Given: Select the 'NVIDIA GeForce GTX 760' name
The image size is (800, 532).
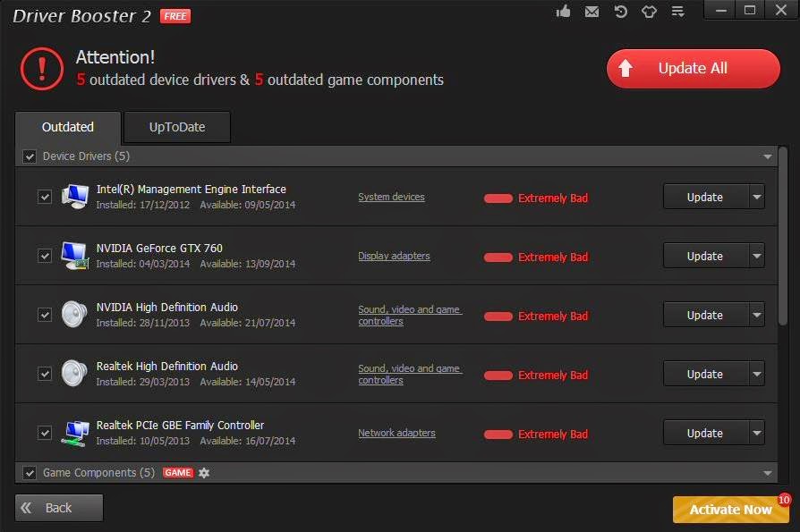Looking at the screenshot, I should (x=159, y=249).
